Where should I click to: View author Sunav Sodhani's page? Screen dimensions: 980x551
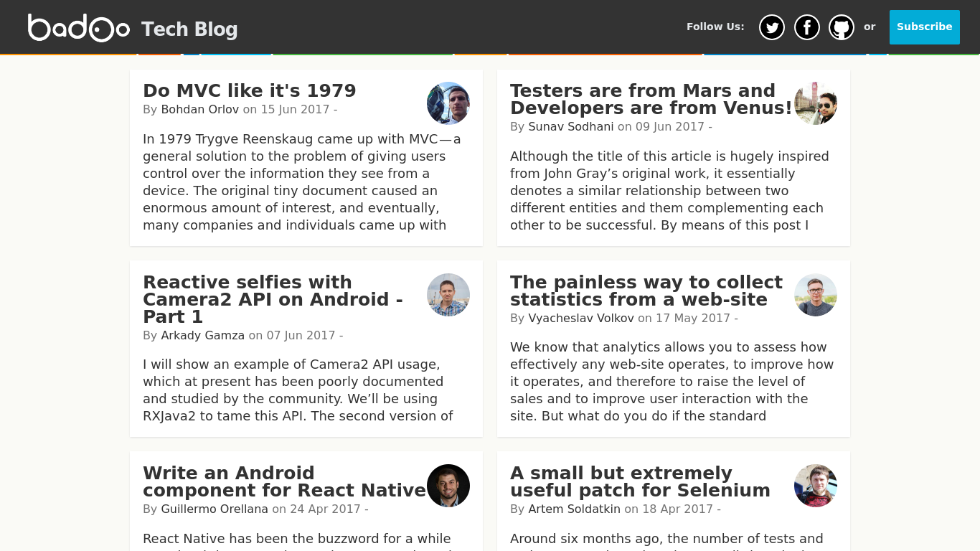tap(571, 127)
